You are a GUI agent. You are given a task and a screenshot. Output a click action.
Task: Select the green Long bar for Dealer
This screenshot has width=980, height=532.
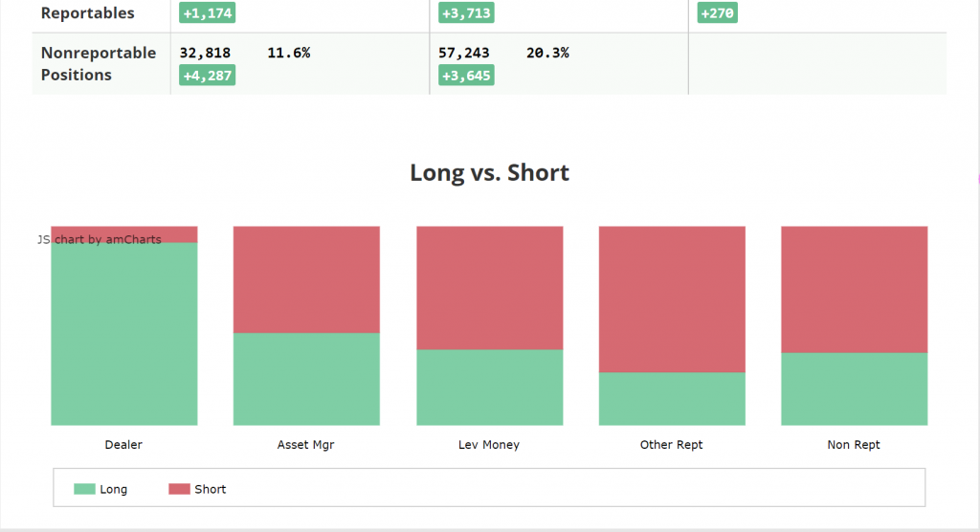tap(124, 334)
